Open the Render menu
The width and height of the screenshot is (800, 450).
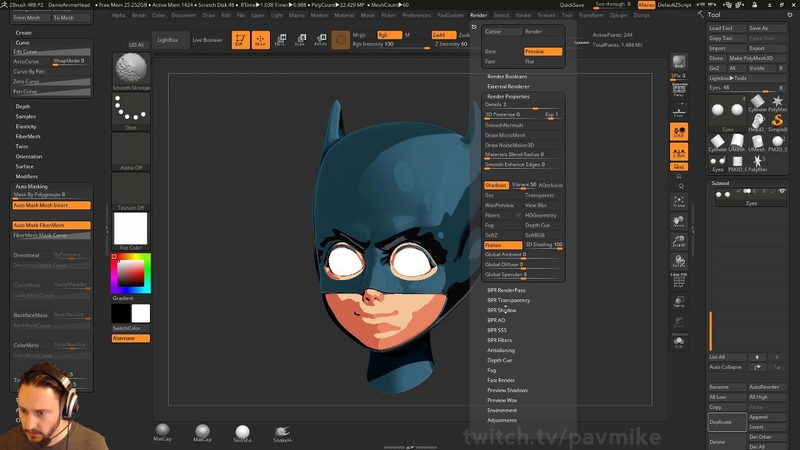pos(479,15)
